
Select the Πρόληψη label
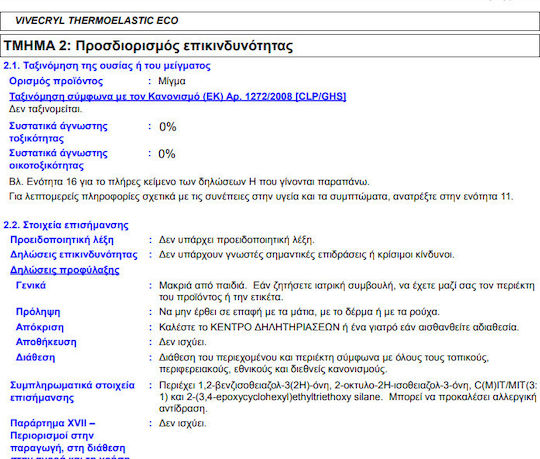(x=38, y=312)
